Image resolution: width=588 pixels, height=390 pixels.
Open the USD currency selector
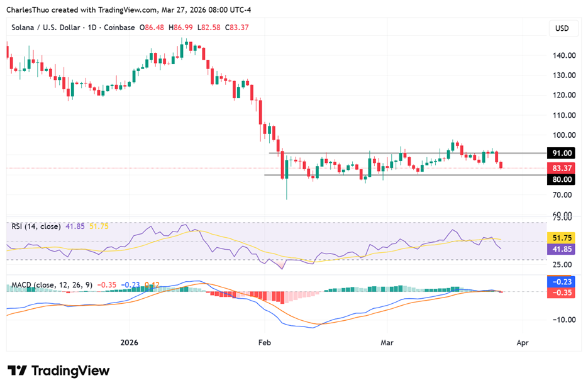click(x=562, y=28)
